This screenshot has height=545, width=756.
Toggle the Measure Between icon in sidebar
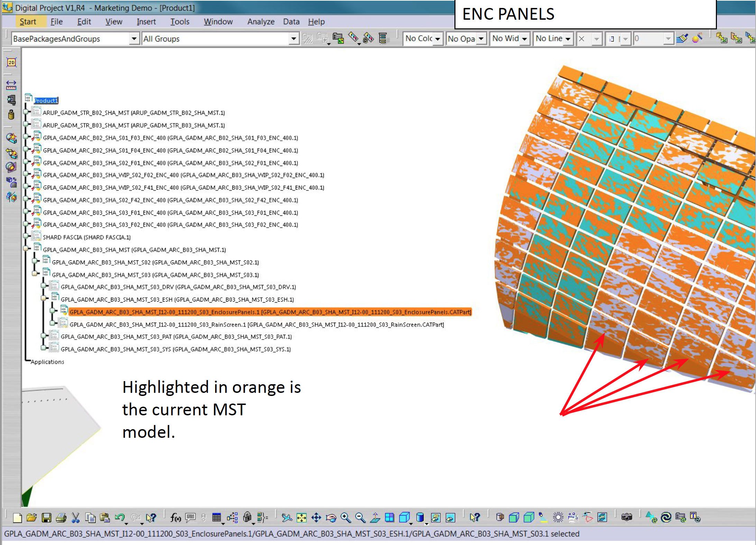(11, 85)
